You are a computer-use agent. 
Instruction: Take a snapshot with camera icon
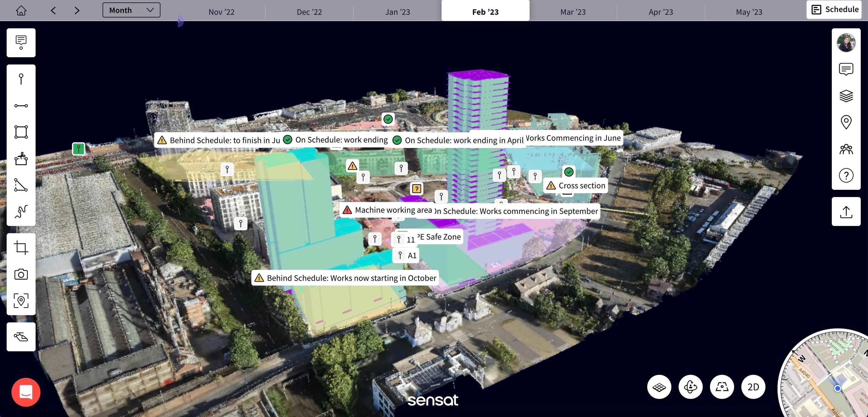pyautogui.click(x=21, y=274)
